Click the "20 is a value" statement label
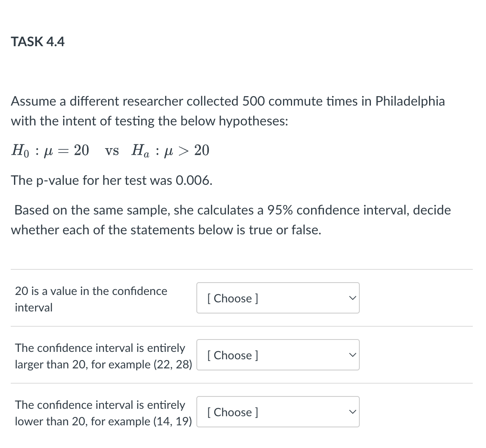486x448 pixels. 91,299
